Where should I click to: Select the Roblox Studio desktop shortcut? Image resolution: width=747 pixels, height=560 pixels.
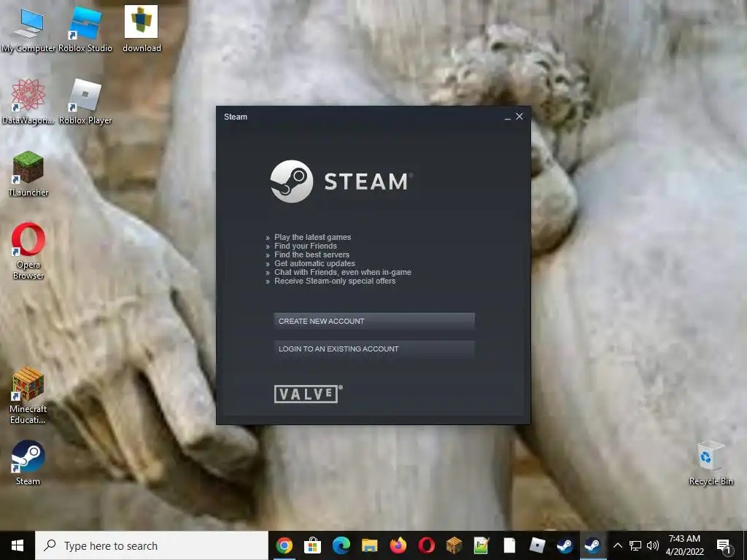pos(85,30)
